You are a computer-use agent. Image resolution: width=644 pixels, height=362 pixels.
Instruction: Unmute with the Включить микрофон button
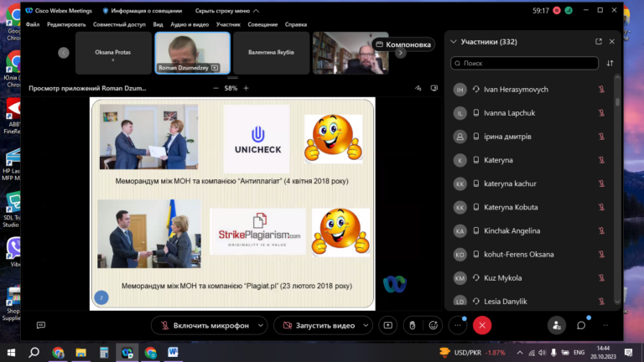204,325
